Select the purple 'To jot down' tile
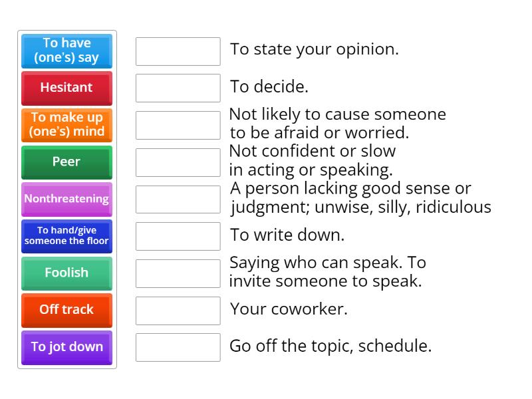 (66, 346)
